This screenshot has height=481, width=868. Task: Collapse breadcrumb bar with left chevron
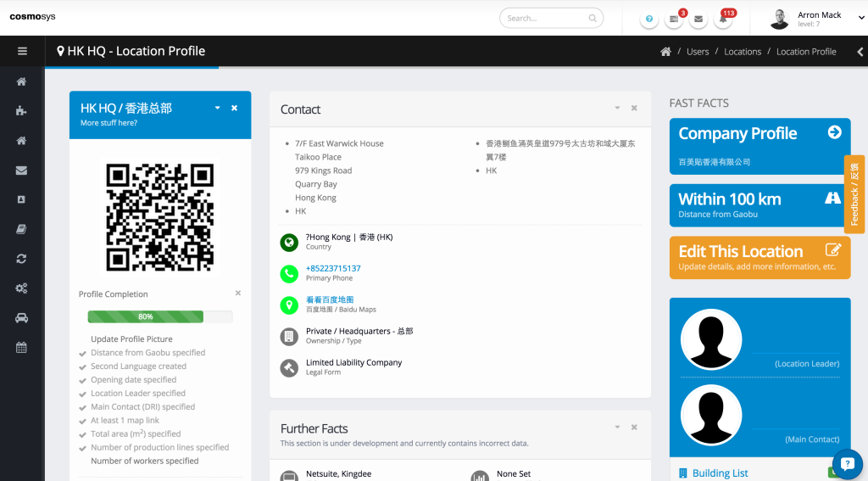point(860,52)
